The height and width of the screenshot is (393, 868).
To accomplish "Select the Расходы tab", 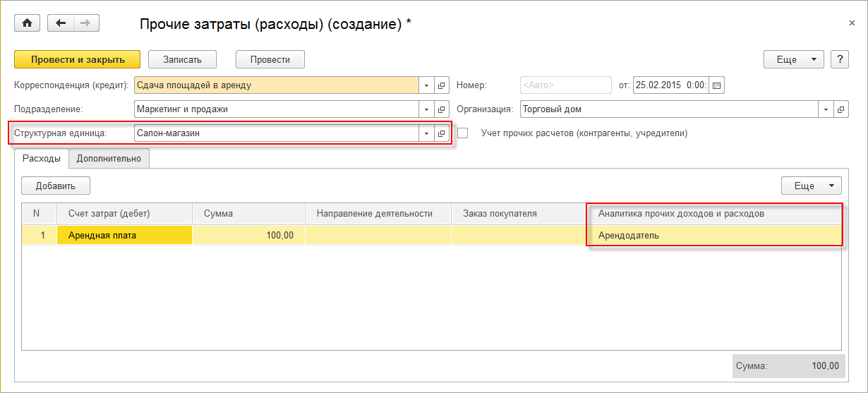I will click(x=42, y=159).
